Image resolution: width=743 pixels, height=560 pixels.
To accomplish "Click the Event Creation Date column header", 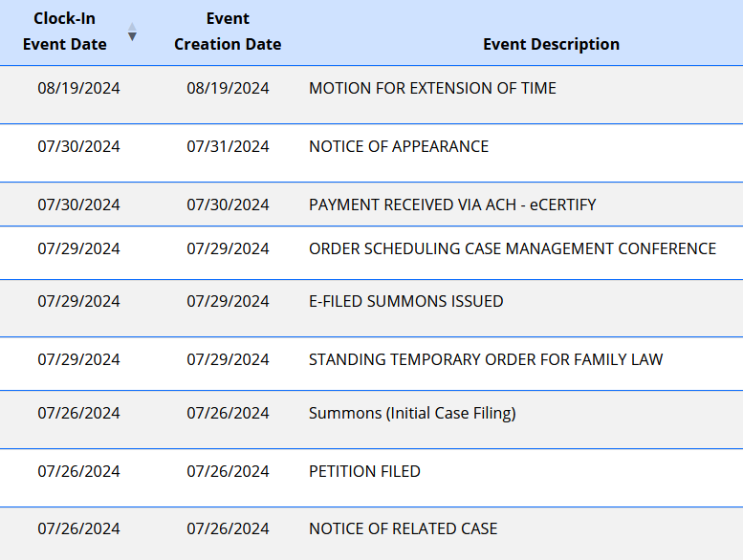I will pos(228,32).
